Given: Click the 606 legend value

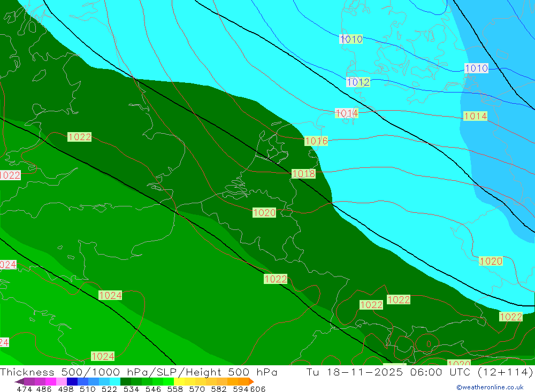Looking at the screenshot, I should [258, 389].
